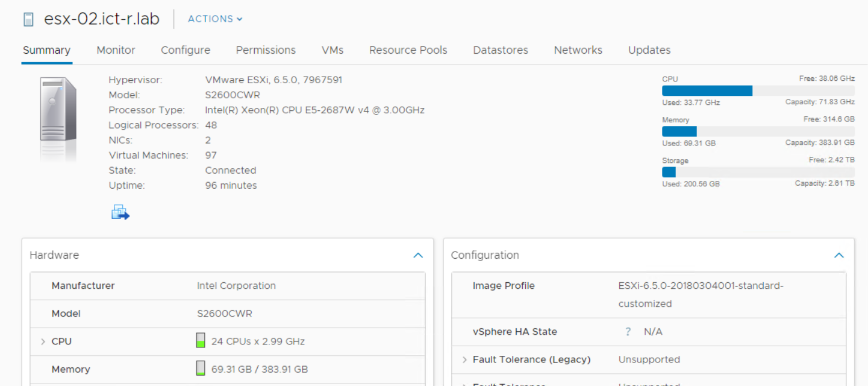
Task: Click the 24 CPUs x 2.99 GHz text
Action: pyautogui.click(x=258, y=341)
